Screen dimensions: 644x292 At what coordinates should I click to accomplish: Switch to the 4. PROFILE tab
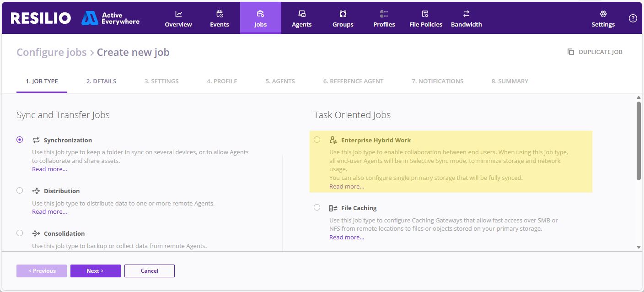222,81
